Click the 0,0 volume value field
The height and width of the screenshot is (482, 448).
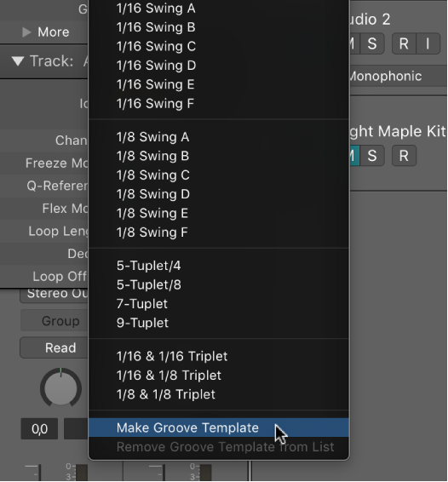(39, 429)
